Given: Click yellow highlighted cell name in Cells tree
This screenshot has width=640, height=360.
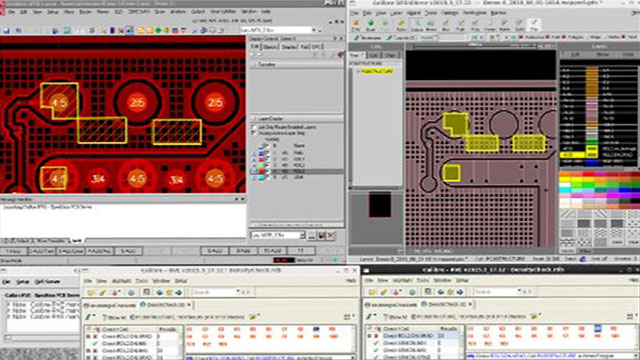Looking at the screenshot, I should coord(377,71).
